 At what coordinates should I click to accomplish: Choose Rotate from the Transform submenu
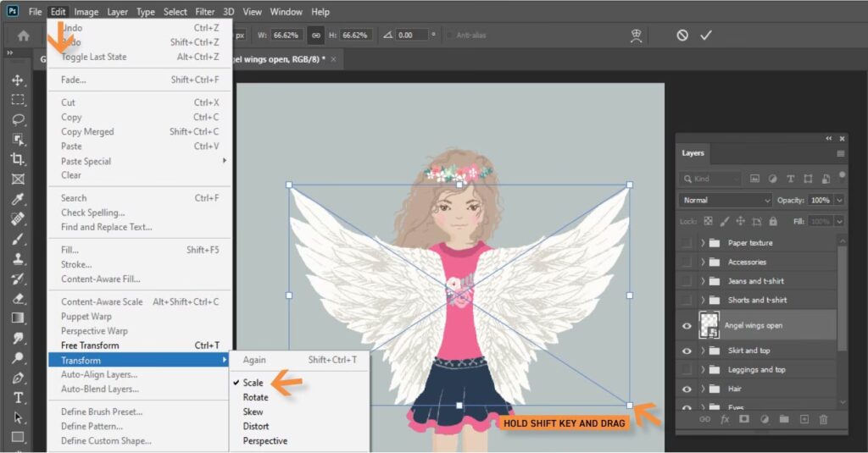tap(255, 397)
